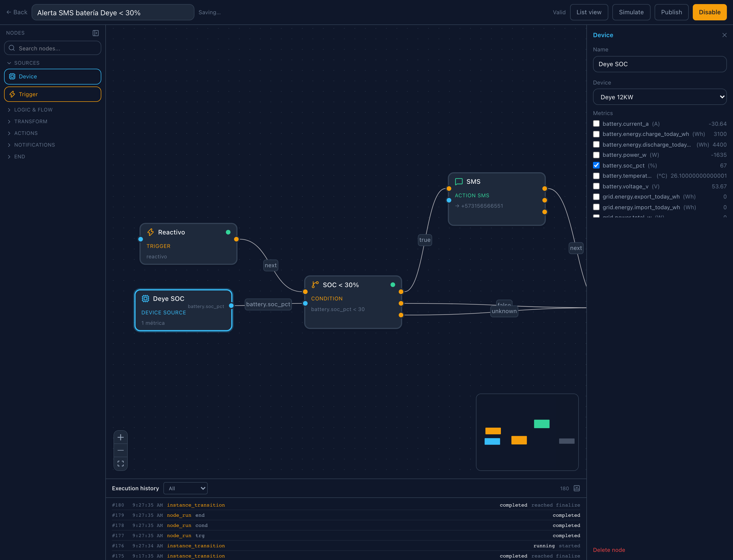
Task: Collapse the Nodes sidebar panel icon
Action: coord(96,33)
